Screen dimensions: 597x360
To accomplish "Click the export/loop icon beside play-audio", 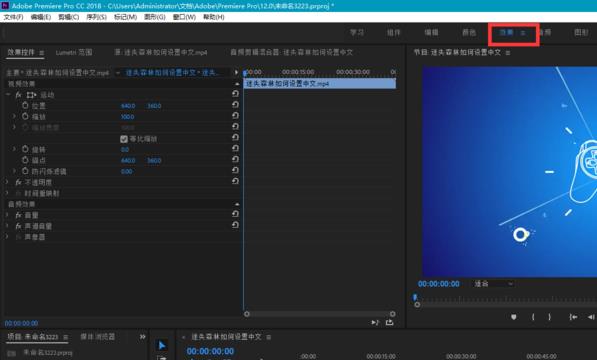I will 389,322.
